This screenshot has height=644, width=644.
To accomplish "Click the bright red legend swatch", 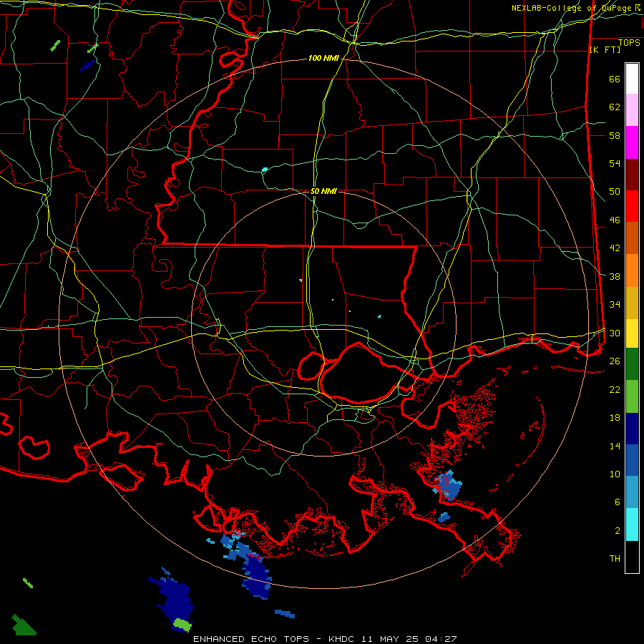I will coord(632,207).
